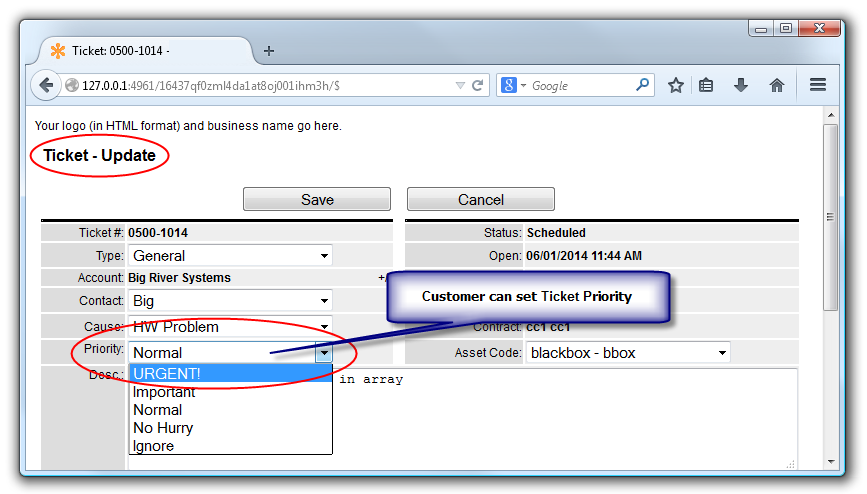Expand the Contact dropdown showing Big
The width and height of the screenshot is (867, 494).
click(x=230, y=300)
